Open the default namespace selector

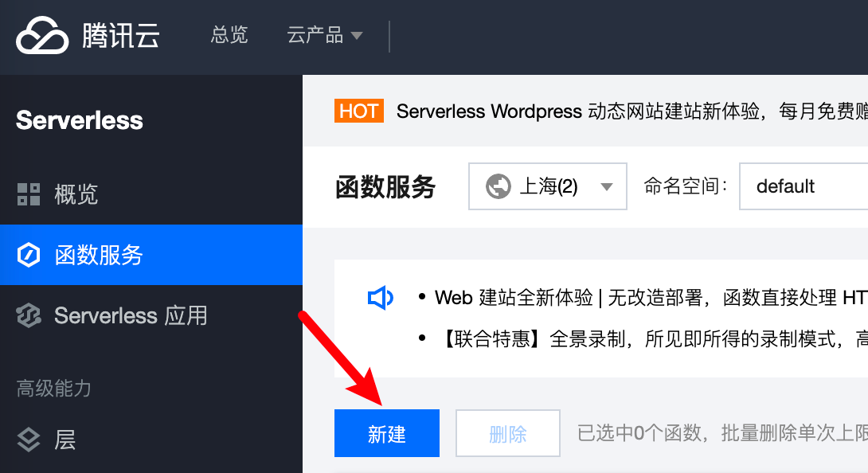click(803, 186)
